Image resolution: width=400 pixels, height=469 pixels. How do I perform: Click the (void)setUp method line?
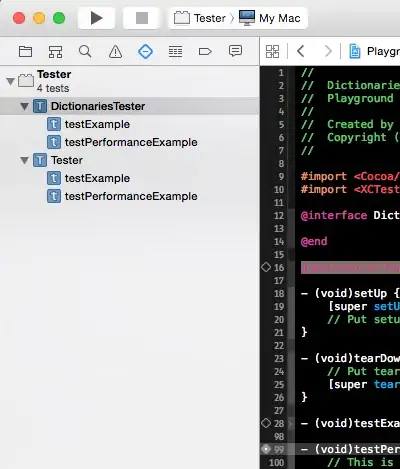[350, 293]
